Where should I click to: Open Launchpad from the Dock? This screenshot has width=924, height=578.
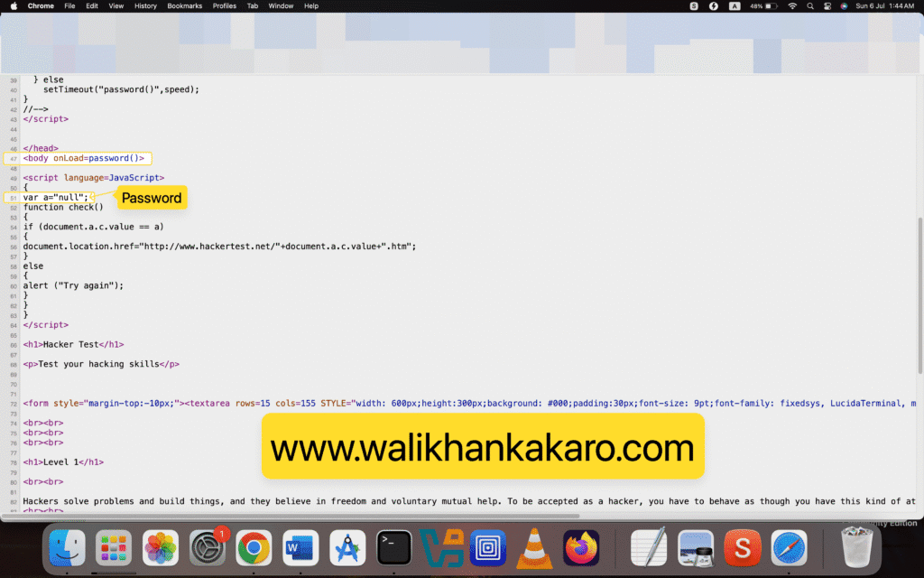(x=113, y=548)
